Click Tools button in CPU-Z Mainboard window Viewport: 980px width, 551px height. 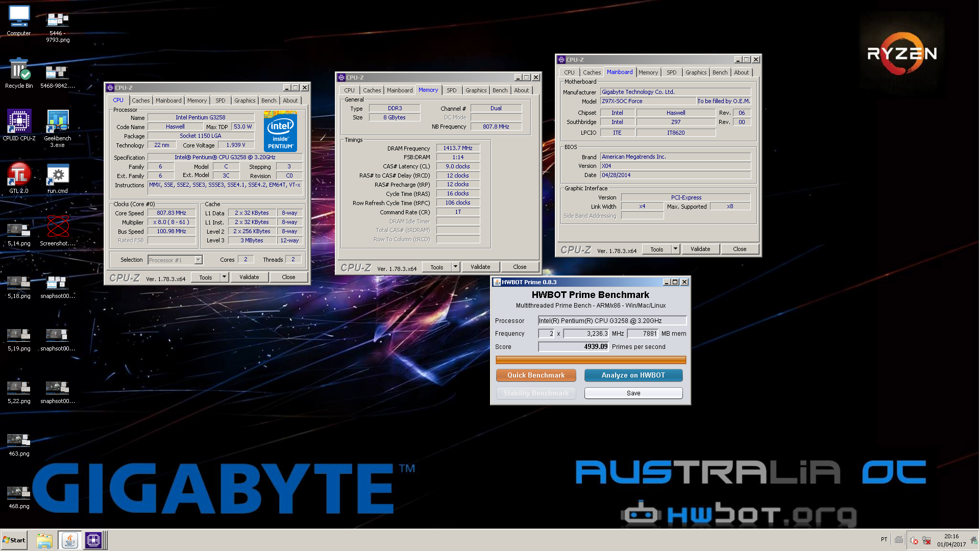click(x=657, y=249)
